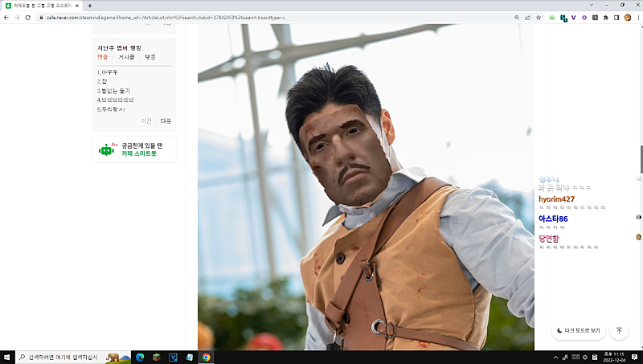
Task: Open the Chrome extensions puzzle icon
Action: [x=605, y=17]
